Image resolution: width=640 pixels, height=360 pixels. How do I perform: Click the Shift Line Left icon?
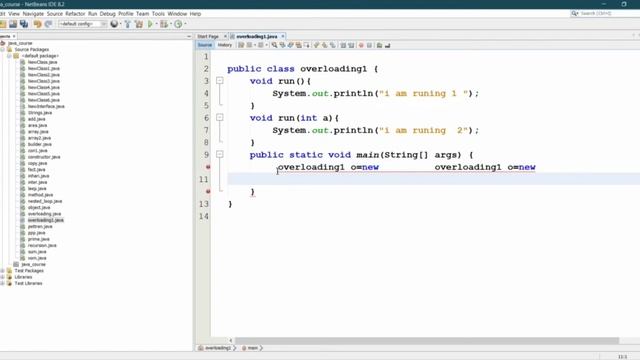(x=343, y=45)
